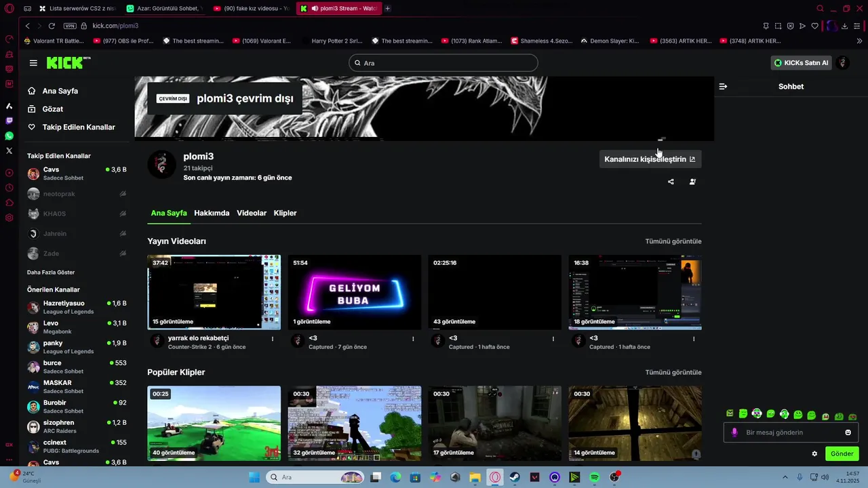Open File Explorer from taskbar
The height and width of the screenshot is (488, 868).
475,477
